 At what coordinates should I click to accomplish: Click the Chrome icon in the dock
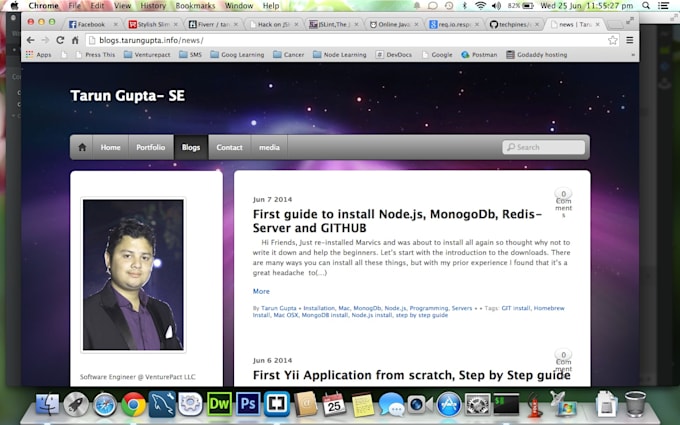tap(133, 404)
